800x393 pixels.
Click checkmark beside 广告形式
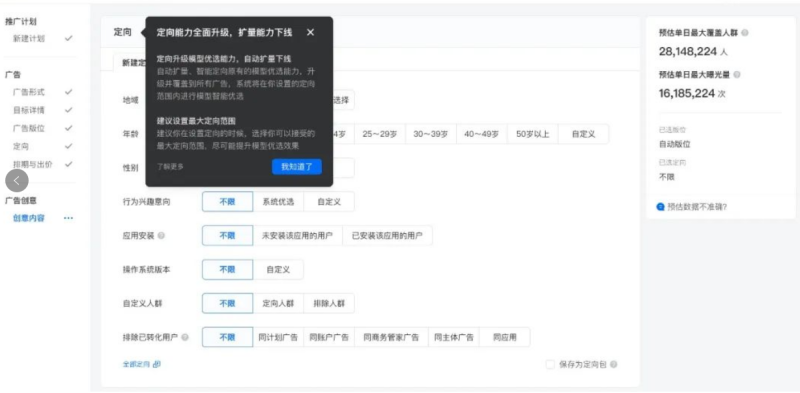(x=69, y=92)
